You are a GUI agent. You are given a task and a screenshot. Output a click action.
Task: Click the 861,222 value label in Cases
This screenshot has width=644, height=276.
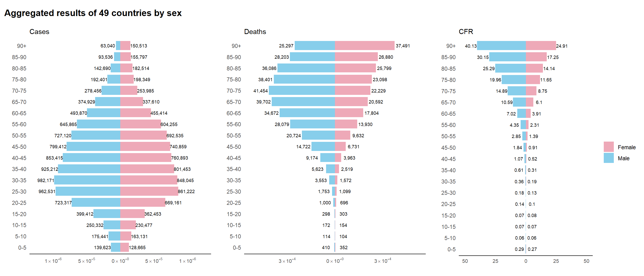(186, 191)
